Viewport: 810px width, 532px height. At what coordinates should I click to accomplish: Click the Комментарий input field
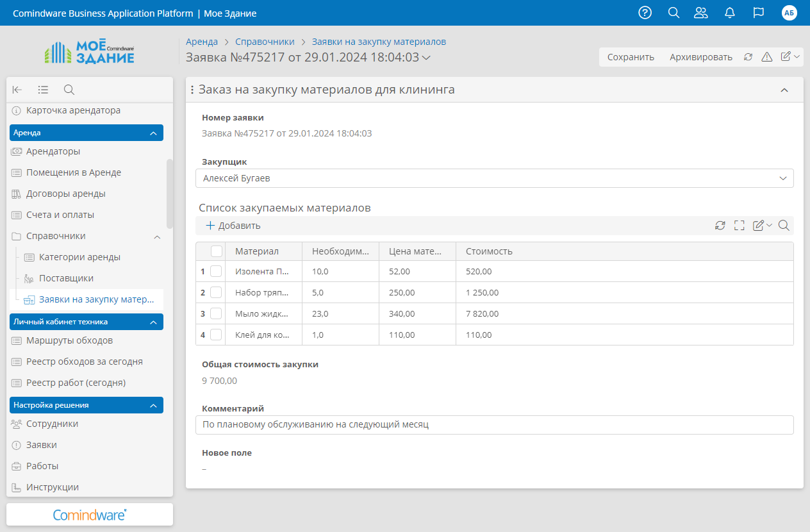pyautogui.click(x=494, y=425)
